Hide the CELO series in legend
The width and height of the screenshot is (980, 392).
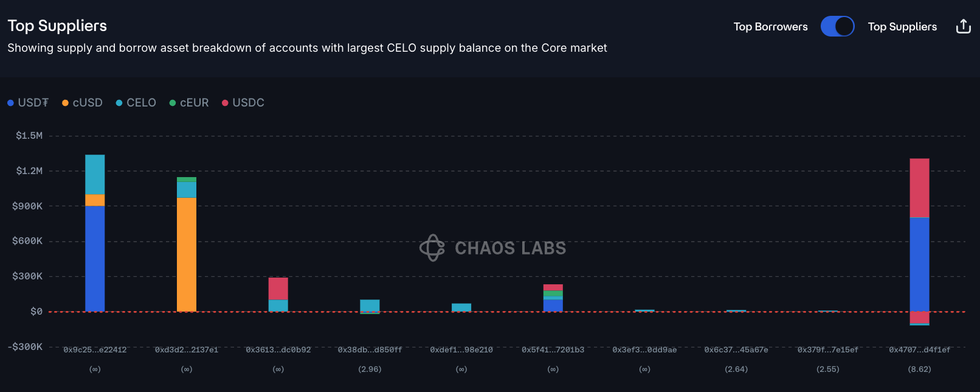[x=136, y=103]
